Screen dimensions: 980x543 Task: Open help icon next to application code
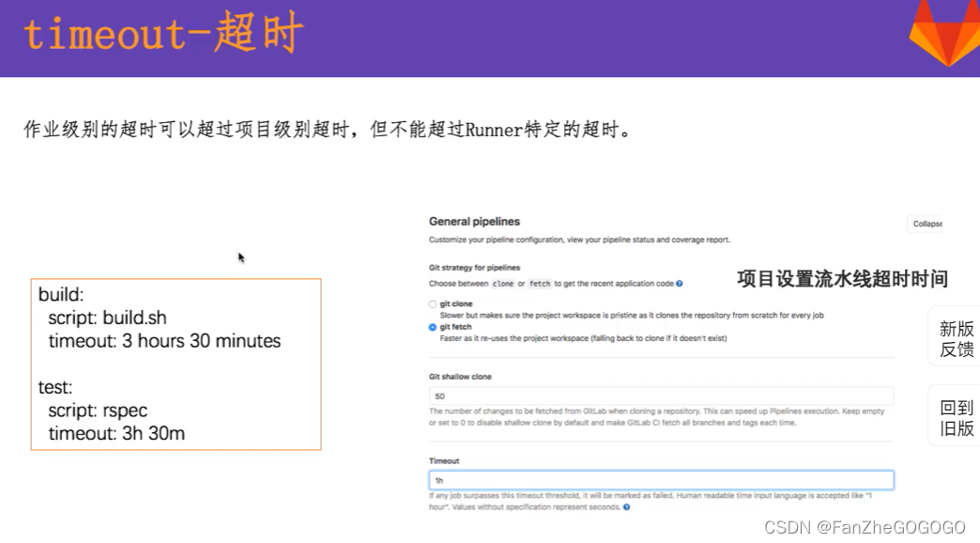[x=680, y=284]
